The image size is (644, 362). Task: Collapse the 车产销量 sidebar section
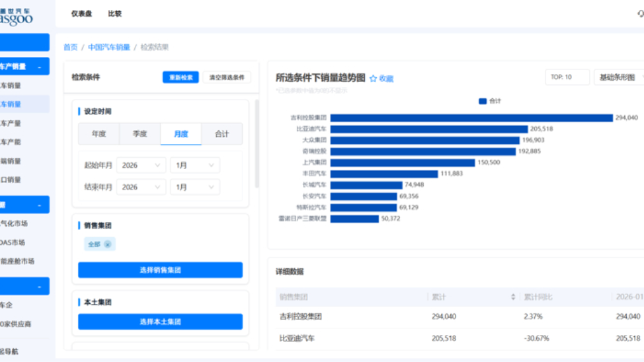coord(40,67)
